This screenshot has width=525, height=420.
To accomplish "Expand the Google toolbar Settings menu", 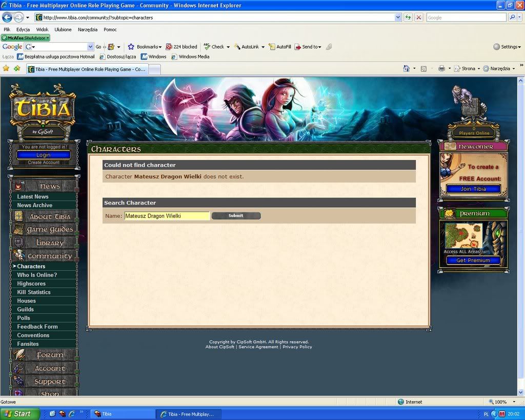I will coord(507,47).
